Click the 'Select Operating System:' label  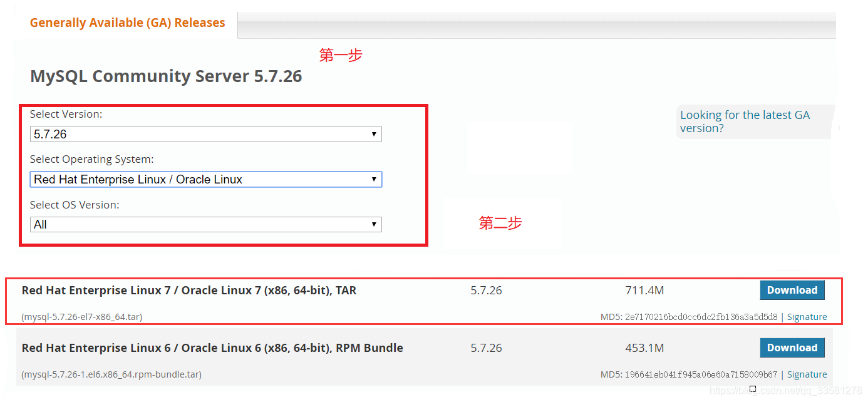click(91, 160)
